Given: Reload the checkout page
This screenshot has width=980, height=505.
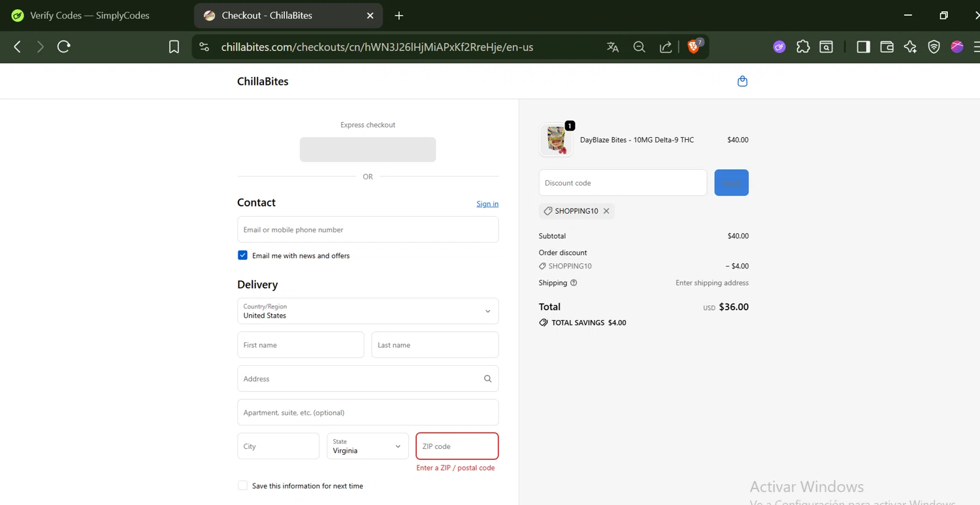Looking at the screenshot, I should tap(64, 46).
